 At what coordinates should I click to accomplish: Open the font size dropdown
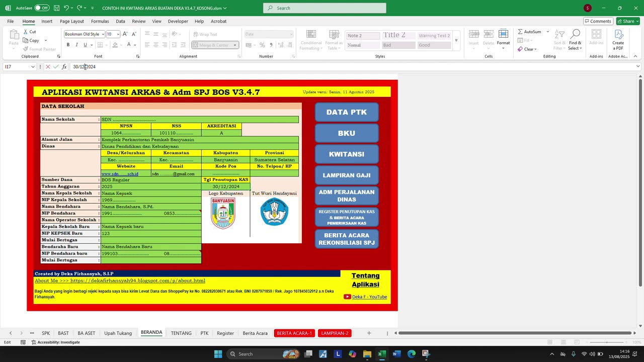118,34
